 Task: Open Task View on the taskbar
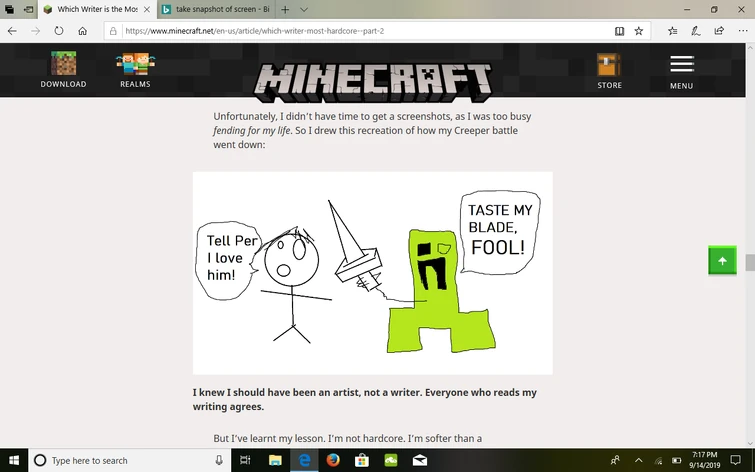pyautogui.click(x=245, y=460)
